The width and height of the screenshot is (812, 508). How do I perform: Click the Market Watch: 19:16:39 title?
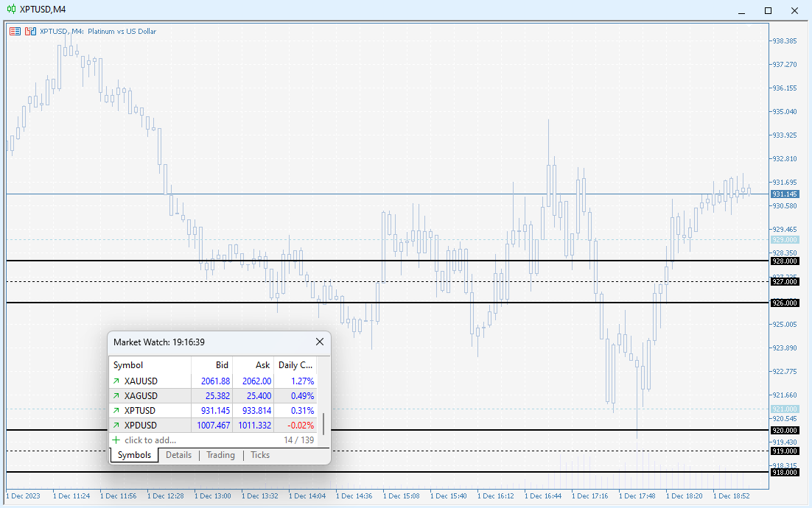click(159, 342)
